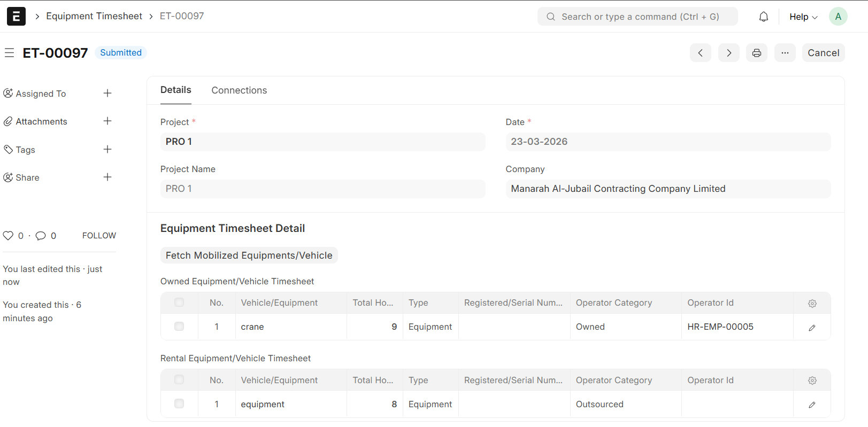Open Owned table column settings gear
This screenshot has height=427, width=868.
812,304
